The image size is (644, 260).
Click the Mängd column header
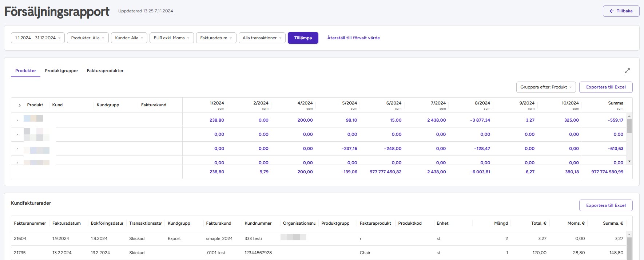[501, 223]
